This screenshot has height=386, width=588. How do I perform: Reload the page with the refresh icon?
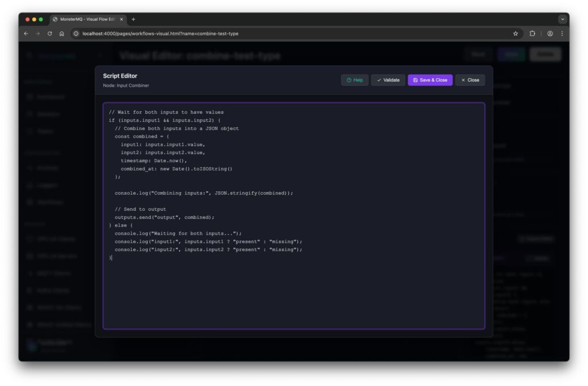50,34
